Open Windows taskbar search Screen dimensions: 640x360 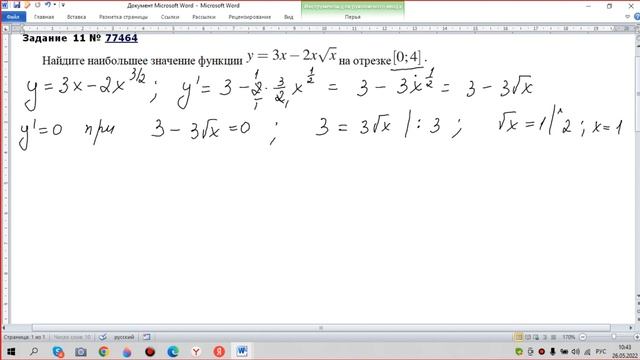click(34, 351)
